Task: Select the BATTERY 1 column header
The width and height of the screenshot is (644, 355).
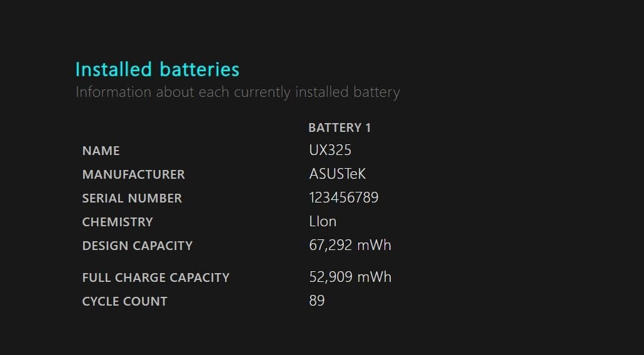Action: (x=340, y=127)
